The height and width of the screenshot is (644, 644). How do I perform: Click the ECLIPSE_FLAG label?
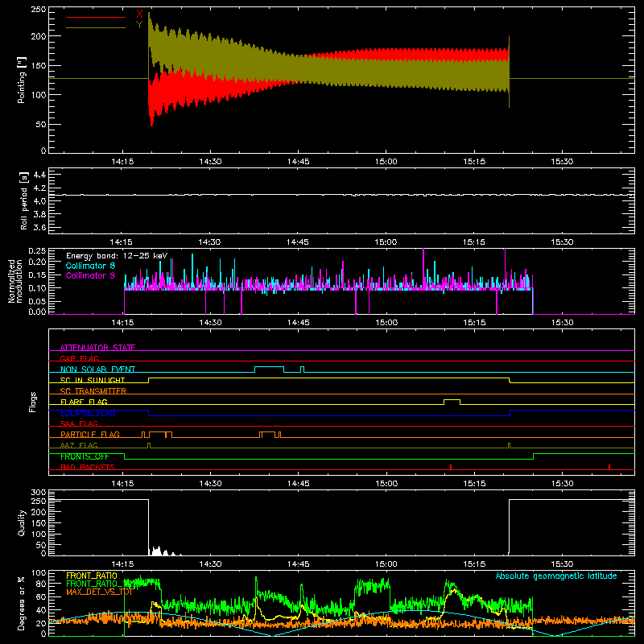tap(88, 413)
